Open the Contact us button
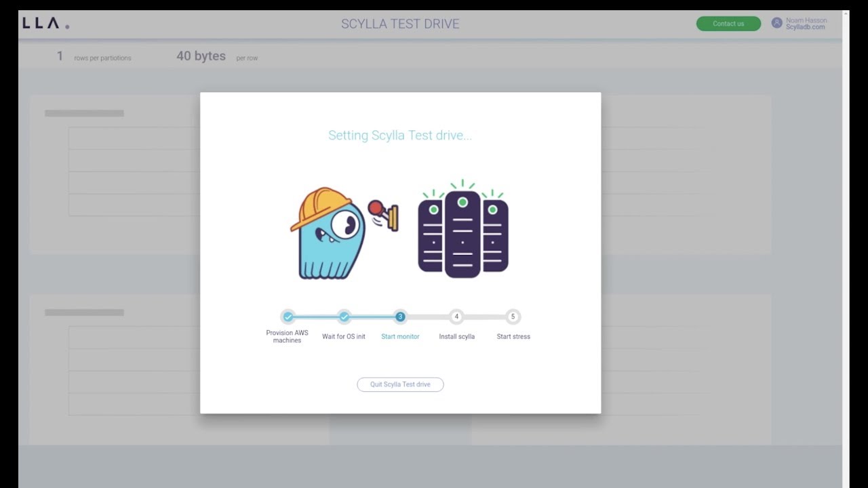The image size is (868, 488). coord(728,24)
